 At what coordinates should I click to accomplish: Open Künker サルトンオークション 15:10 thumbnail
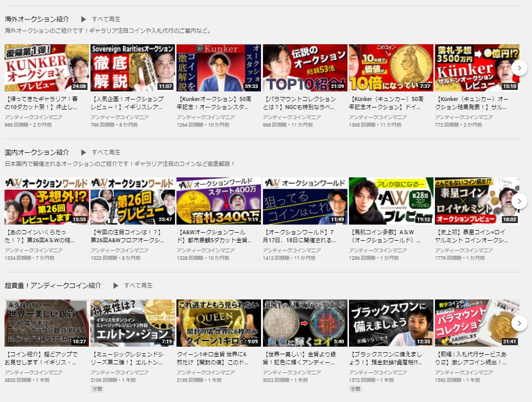click(477, 68)
